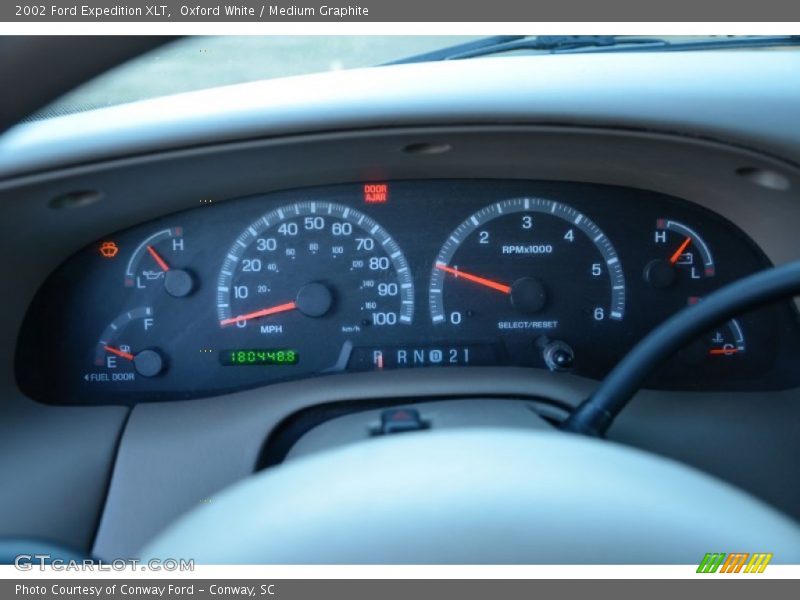
Task: Click the striped color logo bottom right
Action: tap(734, 563)
